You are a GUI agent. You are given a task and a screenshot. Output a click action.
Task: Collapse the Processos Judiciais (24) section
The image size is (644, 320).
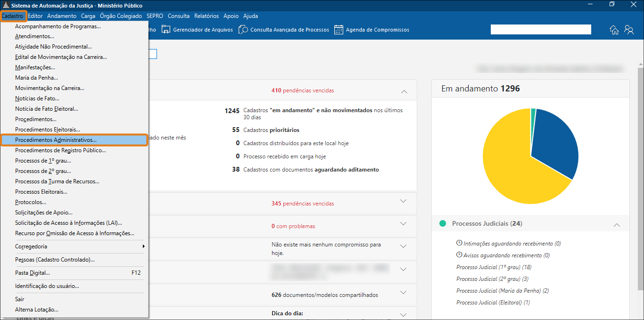click(x=617, y=225)
